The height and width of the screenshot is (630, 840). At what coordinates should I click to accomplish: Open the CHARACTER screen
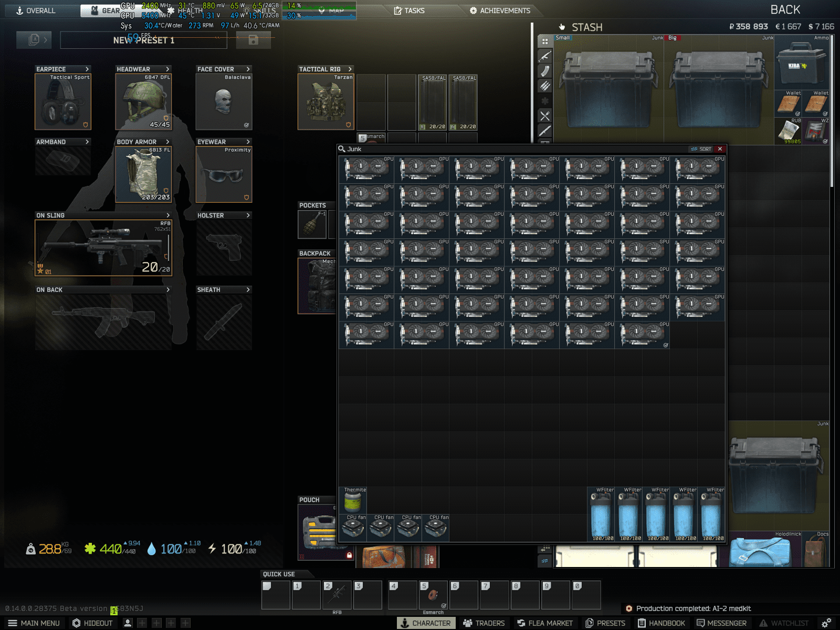pos(426,623)
